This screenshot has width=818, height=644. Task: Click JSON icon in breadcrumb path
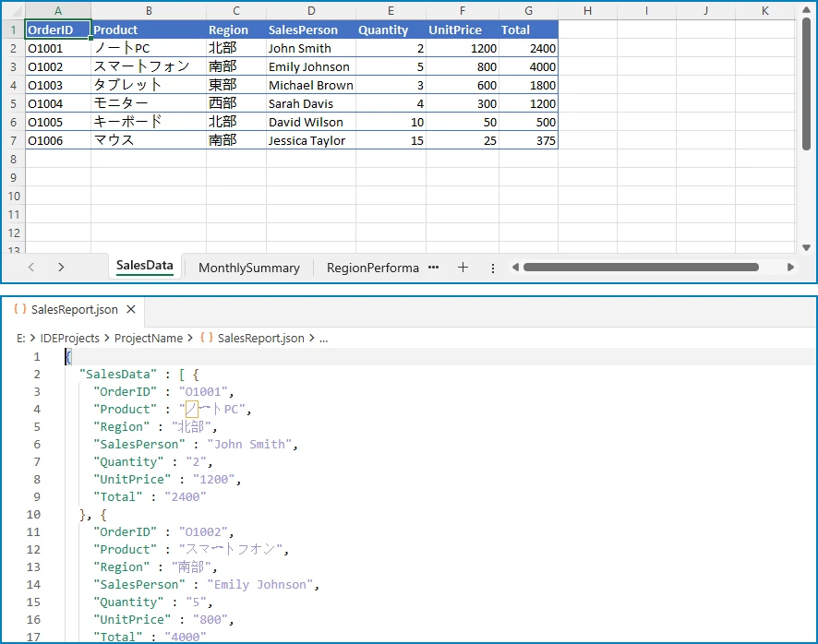coord(207,338)
